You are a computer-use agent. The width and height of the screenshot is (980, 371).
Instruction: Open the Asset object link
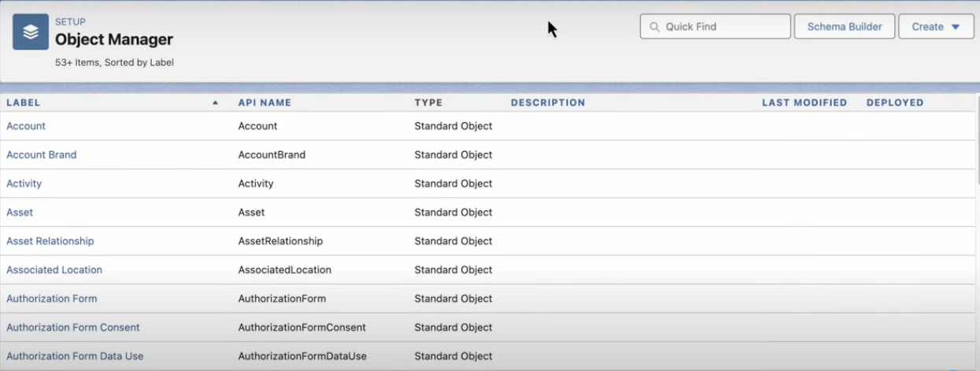tap(20, 212)
